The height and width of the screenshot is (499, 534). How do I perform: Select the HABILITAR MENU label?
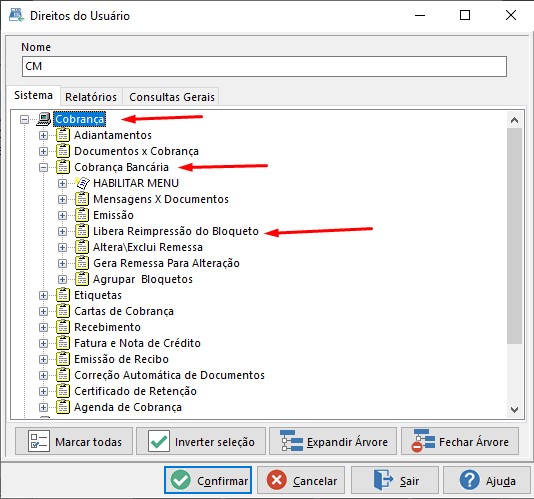[x=136, y=183]
